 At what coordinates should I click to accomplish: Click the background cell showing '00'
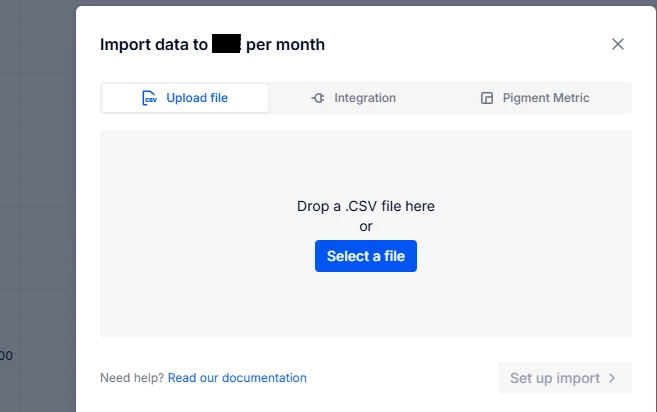tap(6, 355)
